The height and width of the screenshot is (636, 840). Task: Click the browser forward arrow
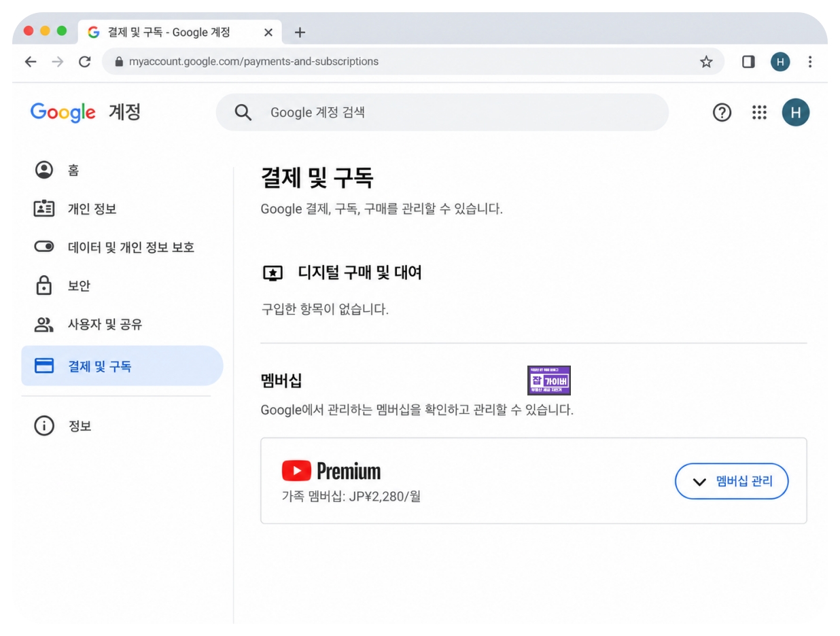click(x=58, y=62)
